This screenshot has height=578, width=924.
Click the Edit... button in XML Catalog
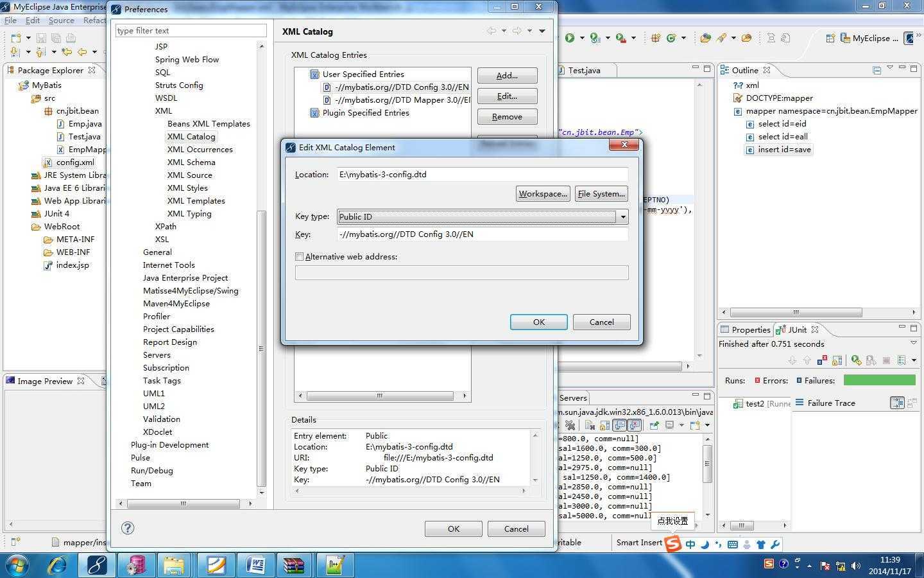pyautogui.click(x=507, y=96)
